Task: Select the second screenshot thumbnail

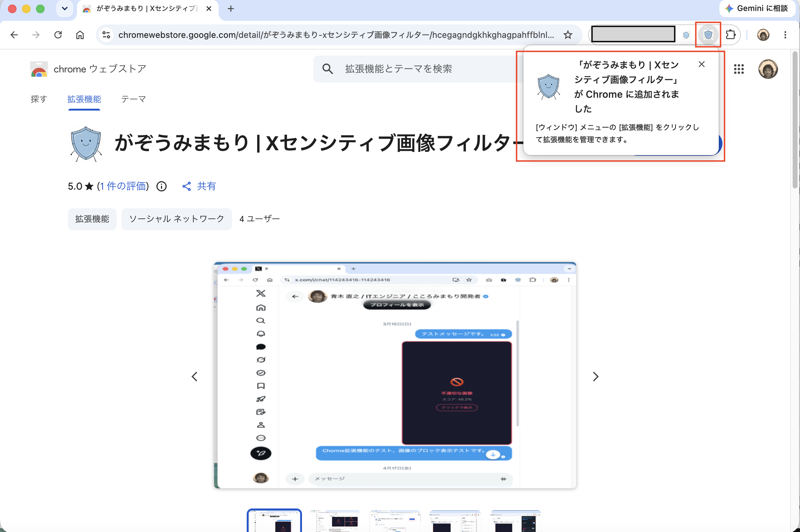Action: click(x=334, y=520)
